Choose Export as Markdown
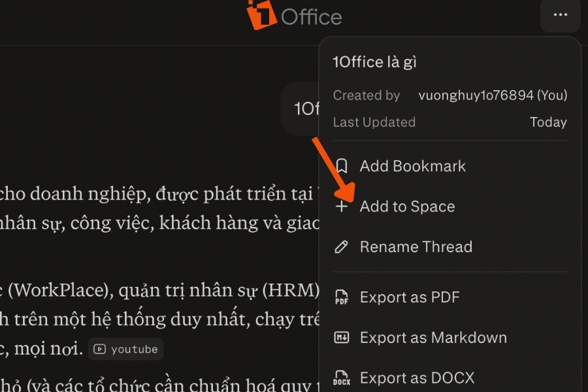The width and height of the screenshot is (588, 392). (x=449, y=338)
